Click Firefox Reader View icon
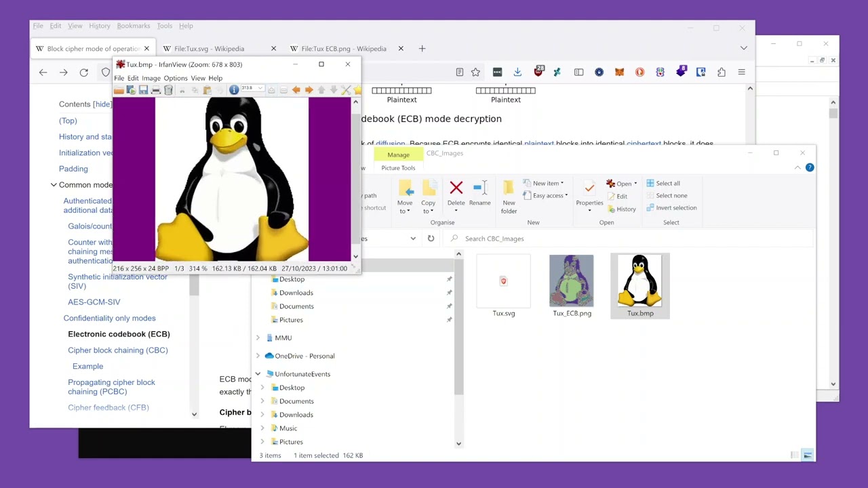 460,72
